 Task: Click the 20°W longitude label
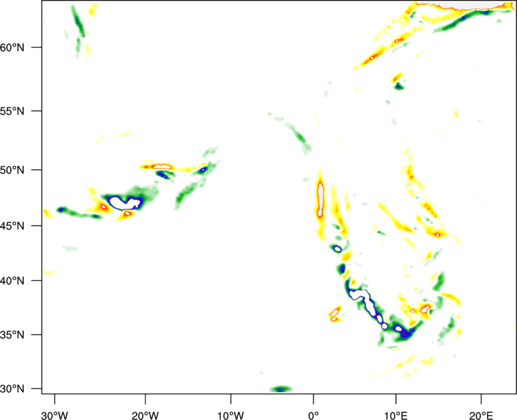coord(145,415)
